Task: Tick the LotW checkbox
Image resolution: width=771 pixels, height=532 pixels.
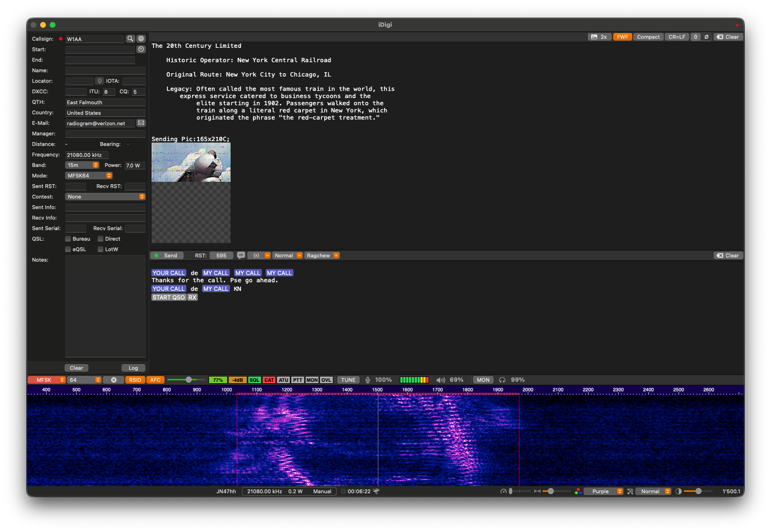Action: (100, 249)
